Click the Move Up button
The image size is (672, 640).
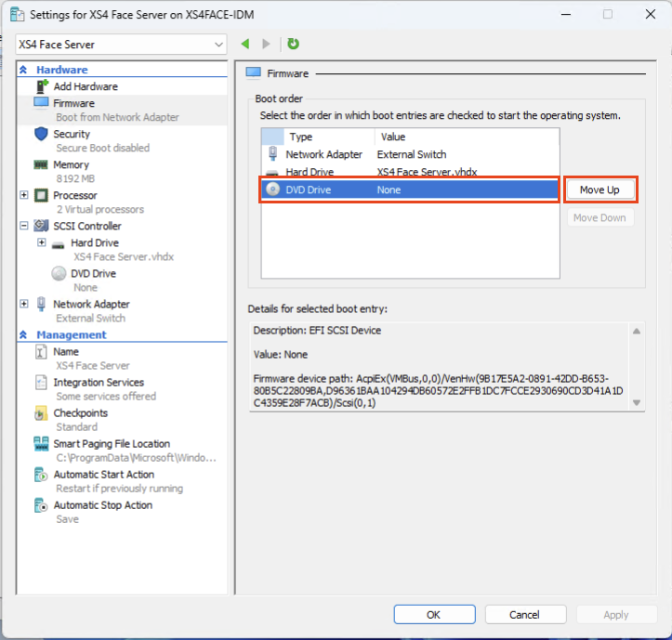tap(600, 189)
